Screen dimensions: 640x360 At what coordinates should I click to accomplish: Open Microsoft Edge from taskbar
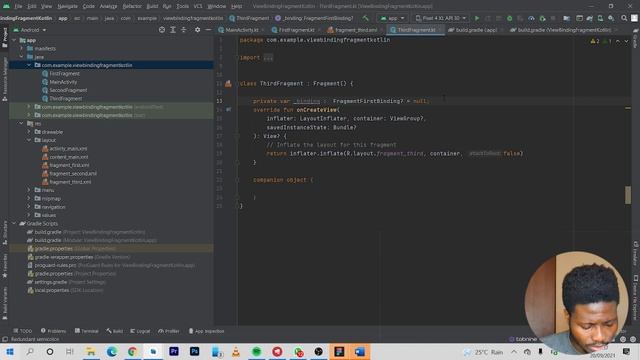pyautogui.click(x=112, y=351)
